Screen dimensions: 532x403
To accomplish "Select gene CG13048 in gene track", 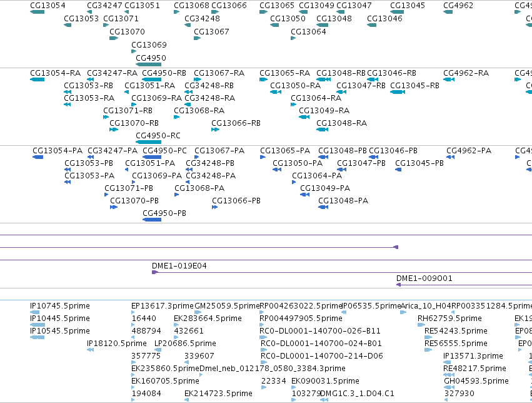I will [x=323, y=25].
